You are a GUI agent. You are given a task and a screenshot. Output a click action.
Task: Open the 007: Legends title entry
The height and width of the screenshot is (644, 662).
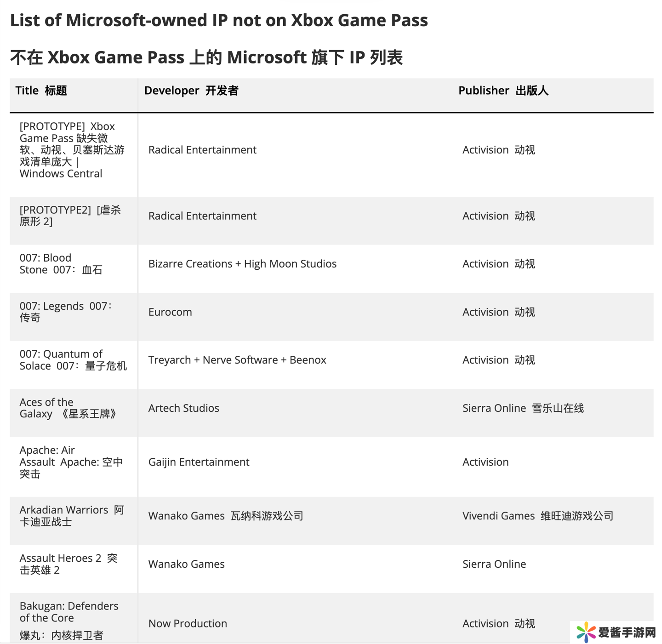coord(66,312)
